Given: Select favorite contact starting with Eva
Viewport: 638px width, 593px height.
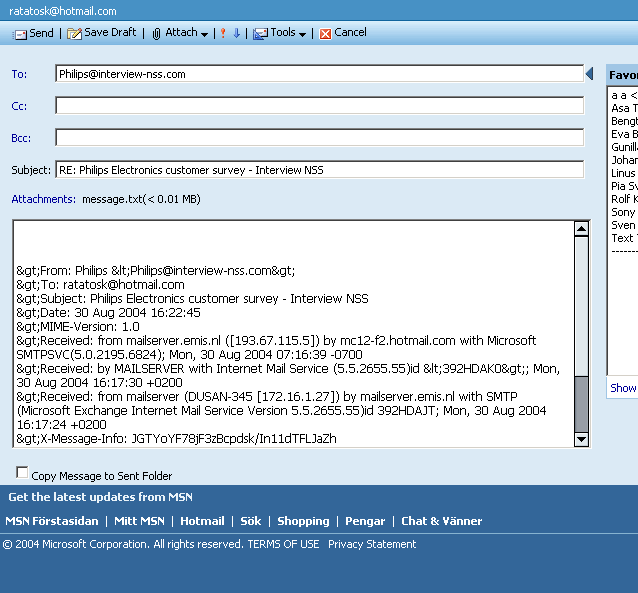Looking at the screenshot, I should [624, 134].
